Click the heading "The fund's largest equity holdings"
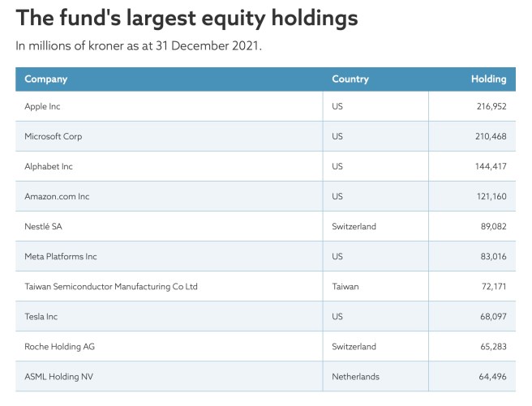Viewport: 532px width, 406px height. click(x=187, y=18)
